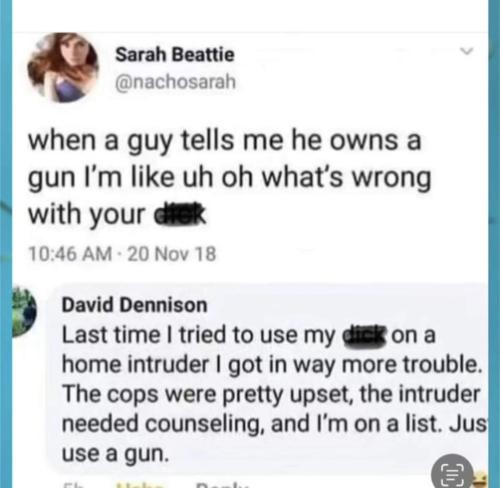
Task: Click the 'needed counseling' comment line
Action: coord(274,424)
